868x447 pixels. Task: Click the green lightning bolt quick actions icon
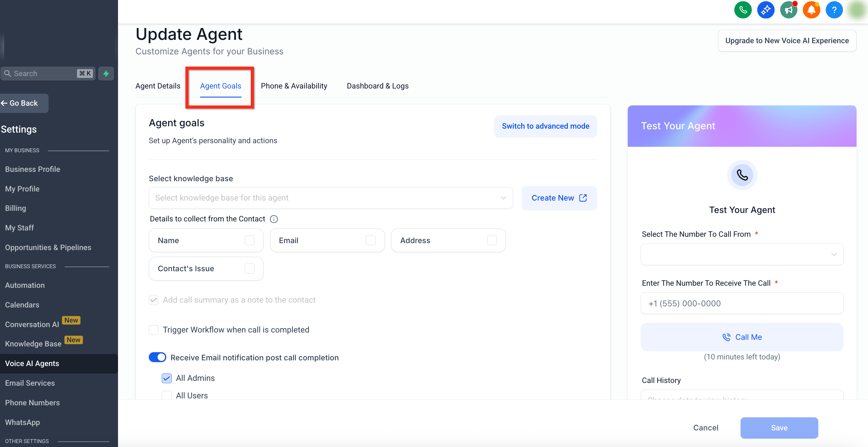coord(106,73)
